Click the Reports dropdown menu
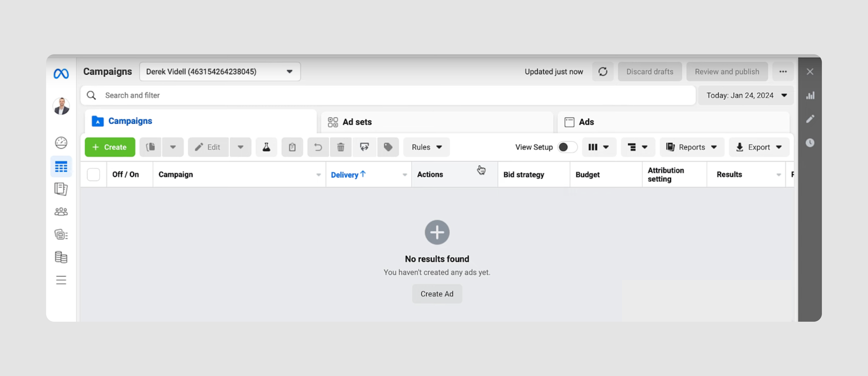868x376 pixels. [693, 147]
